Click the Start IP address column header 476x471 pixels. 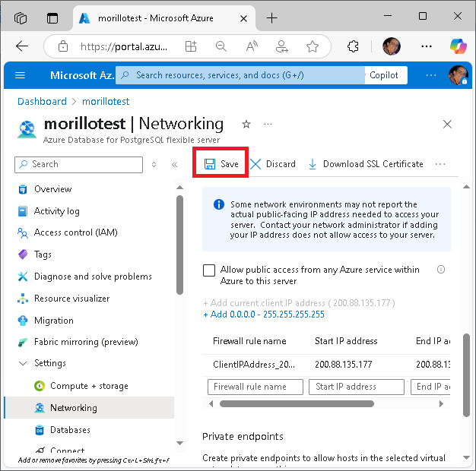346,341
